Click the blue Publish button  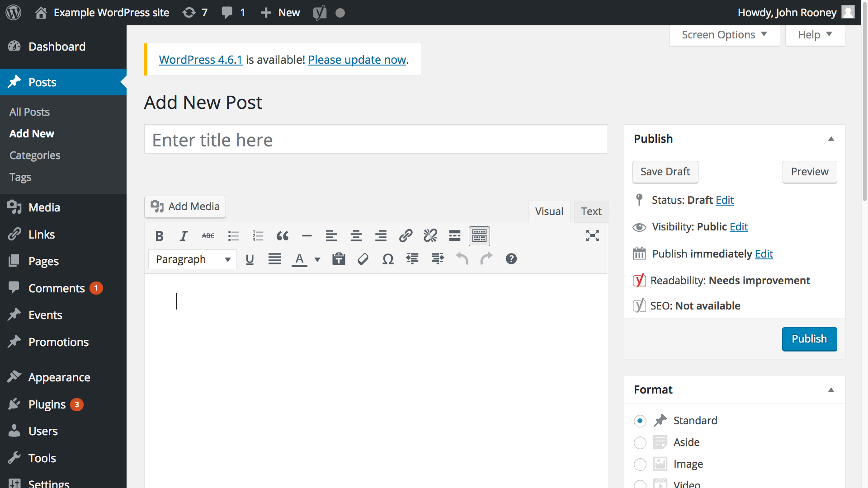coord(809,339)
